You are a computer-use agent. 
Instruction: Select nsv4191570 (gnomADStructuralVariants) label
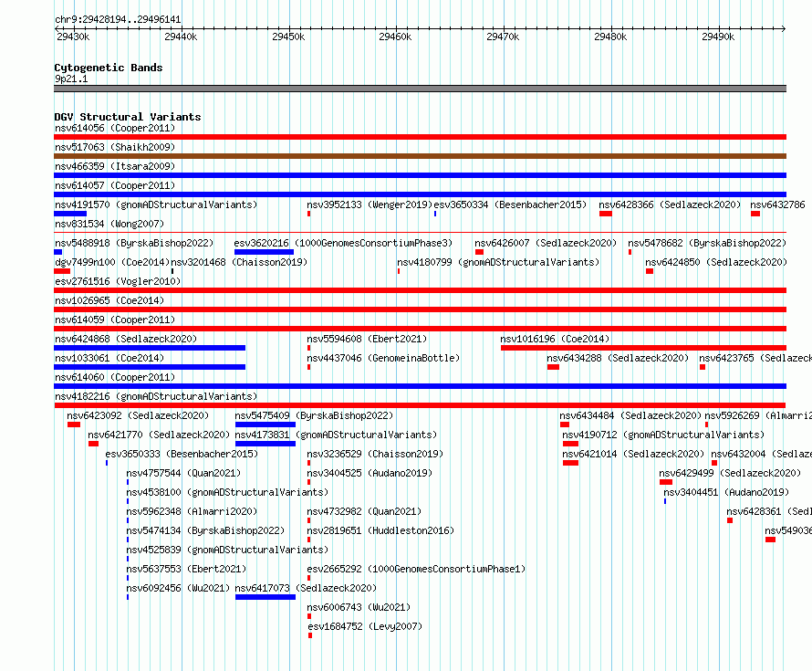coord(156,204)
